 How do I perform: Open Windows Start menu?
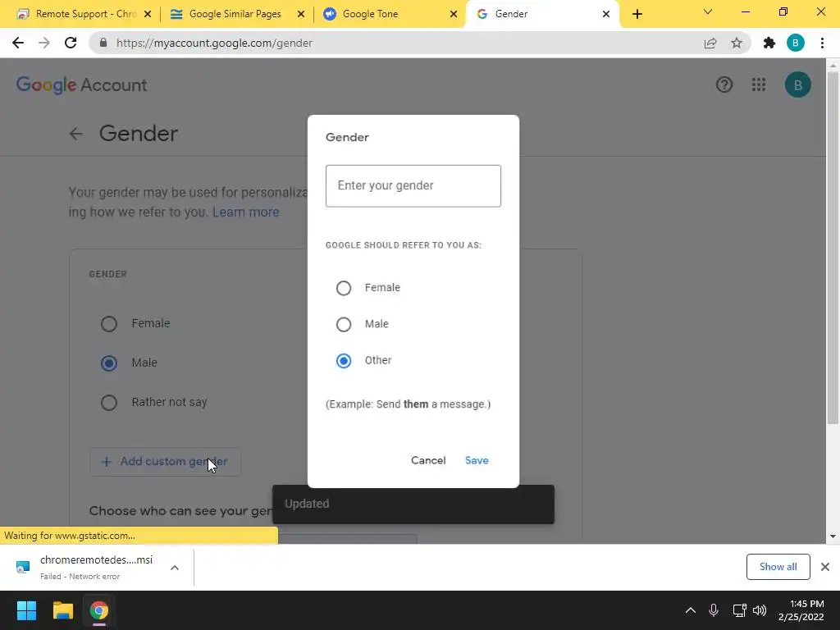(x=26, y=610)
